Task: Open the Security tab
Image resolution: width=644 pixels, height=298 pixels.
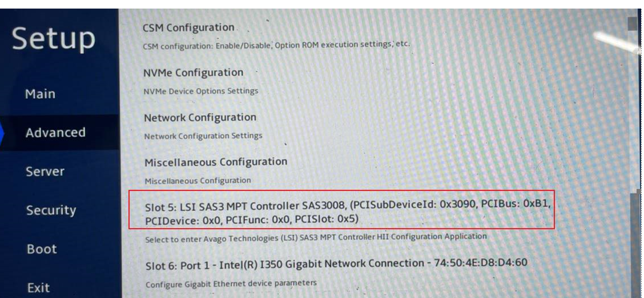Action: 51,210
